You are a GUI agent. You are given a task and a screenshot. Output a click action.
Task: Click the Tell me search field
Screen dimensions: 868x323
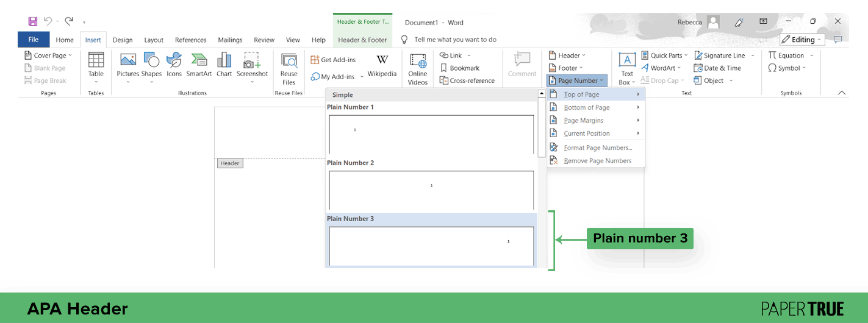455,40
